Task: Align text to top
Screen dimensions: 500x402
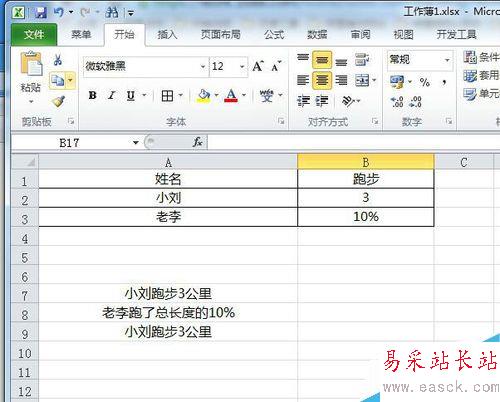Action: pyautogui.click(x=303, y=59)
